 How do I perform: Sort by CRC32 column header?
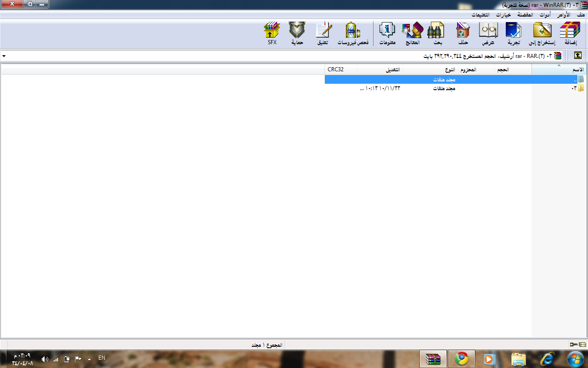(x=341, y=70)
